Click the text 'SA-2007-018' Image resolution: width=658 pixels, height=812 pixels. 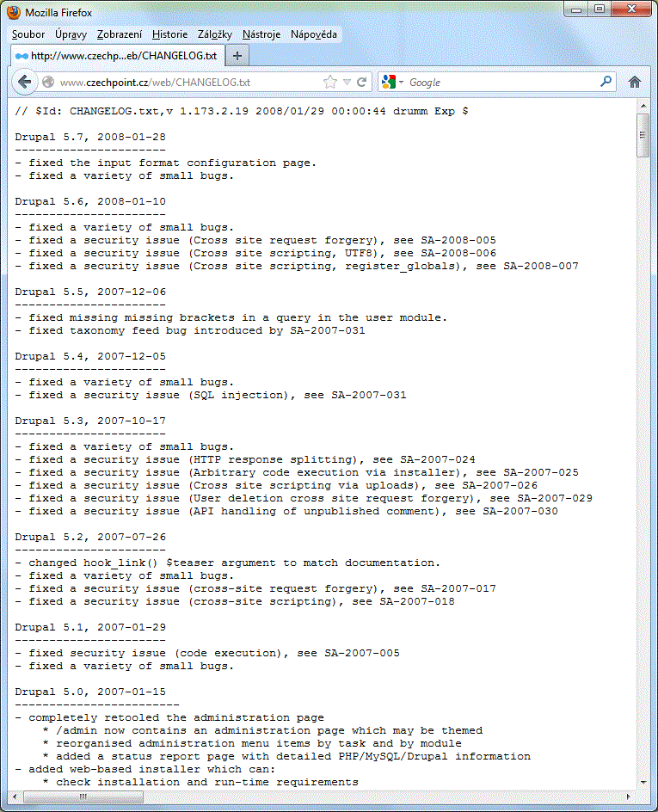(x=417, y=602)
